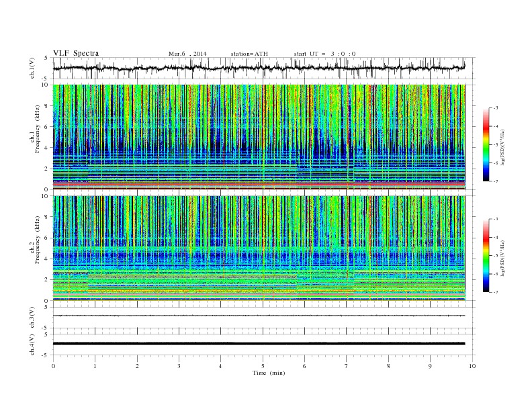The width and height of the screenshot is (532, 411).
Task: Click the "0" tick on the time axis
Action: tap(53, 366)
